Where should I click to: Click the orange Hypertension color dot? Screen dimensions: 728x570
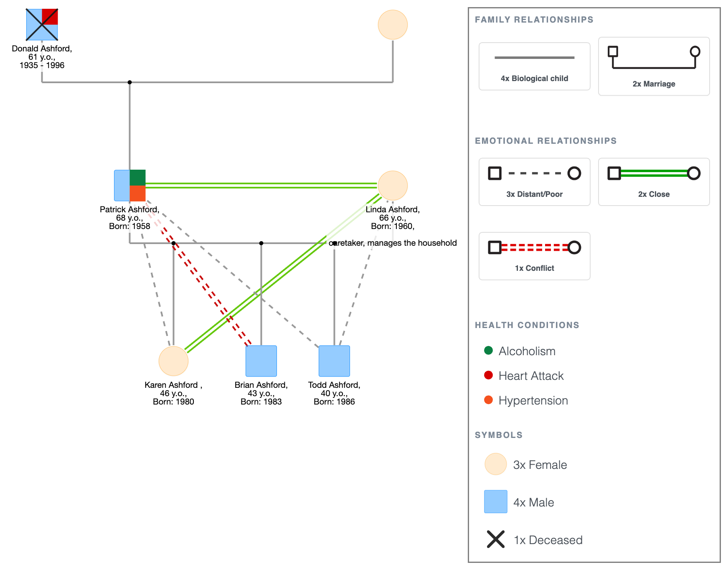click(x=488, y=400)
